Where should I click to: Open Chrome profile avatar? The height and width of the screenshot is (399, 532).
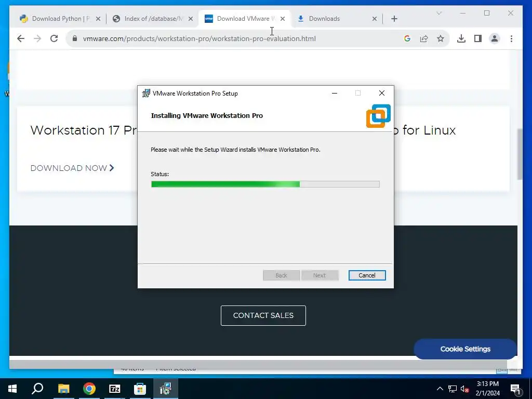(495, 38)
